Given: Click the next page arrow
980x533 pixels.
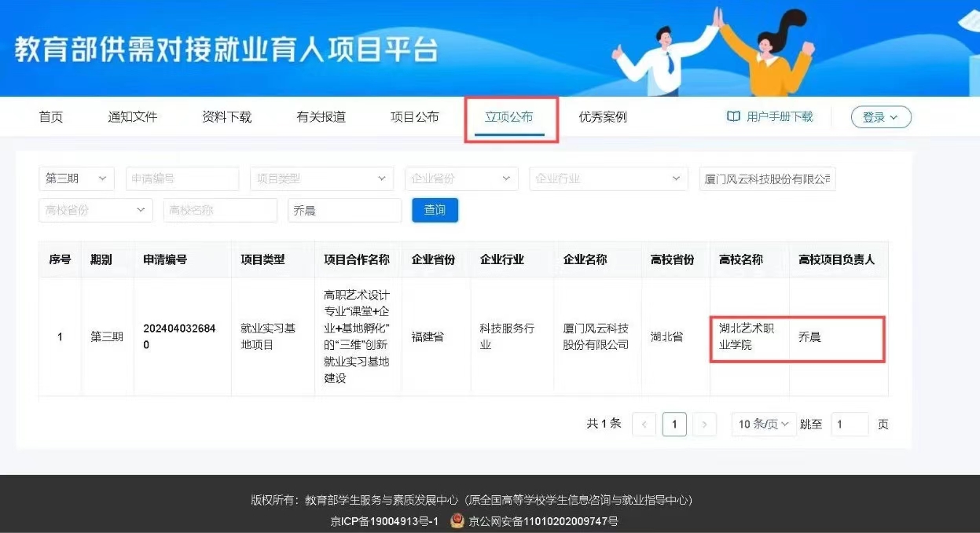Looking at the screenshot, I should (x=704, y=425).
